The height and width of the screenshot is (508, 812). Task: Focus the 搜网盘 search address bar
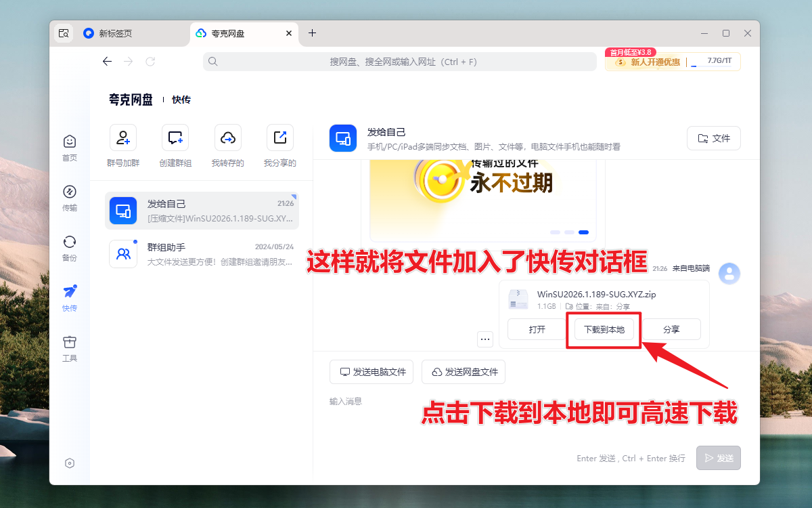pyautogui.click(x=399, y=62)
